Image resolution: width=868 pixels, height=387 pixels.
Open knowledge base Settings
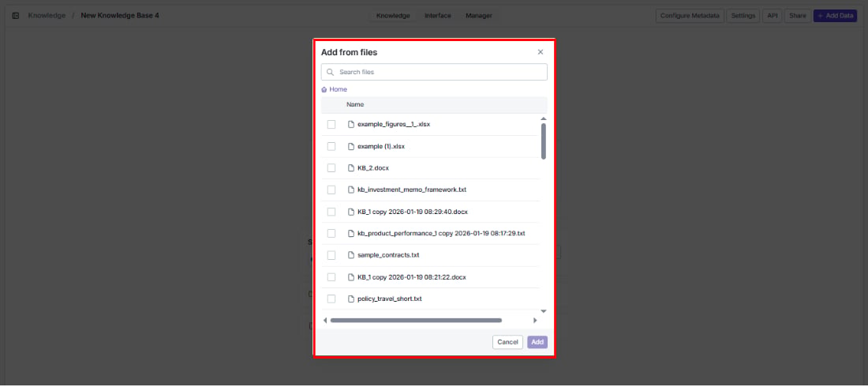743,16
